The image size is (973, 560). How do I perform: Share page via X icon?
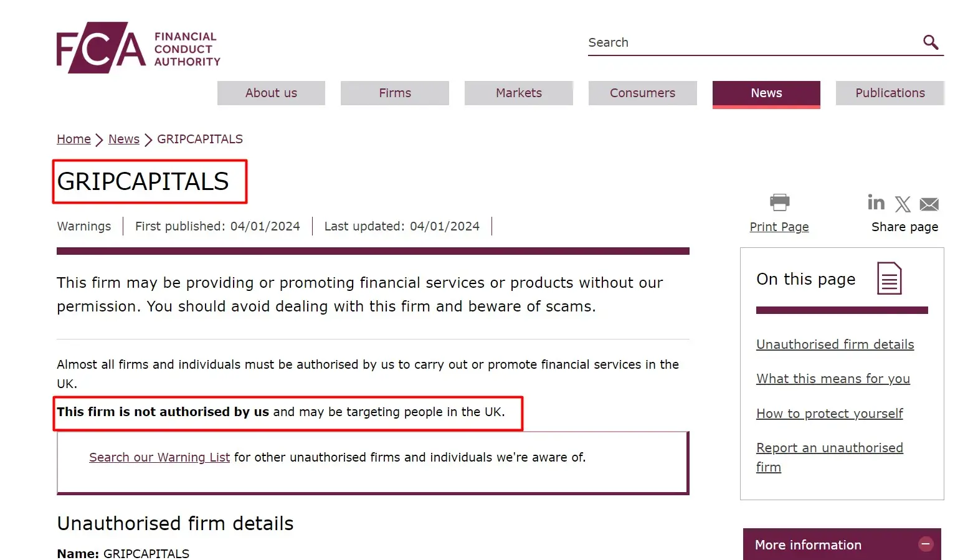pyautogui.click(x=903, y=204)
